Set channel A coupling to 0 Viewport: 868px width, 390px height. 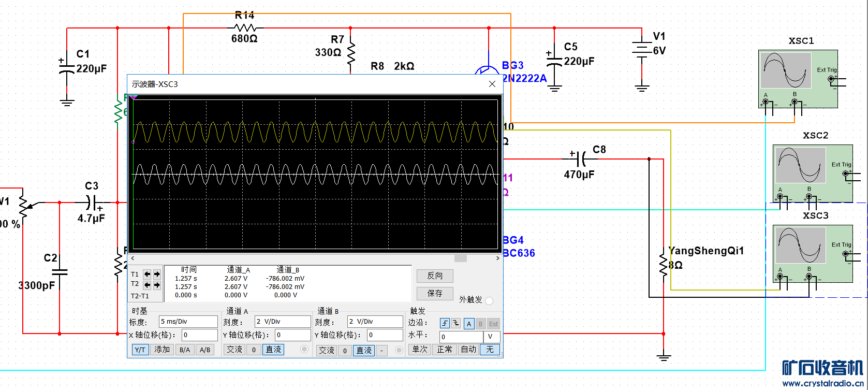(254, 350)
